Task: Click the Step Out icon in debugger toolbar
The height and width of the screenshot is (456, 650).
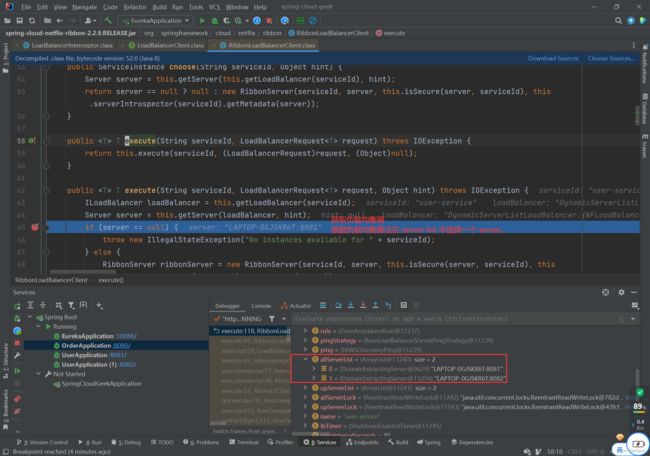Action: [x=375, y=306]
